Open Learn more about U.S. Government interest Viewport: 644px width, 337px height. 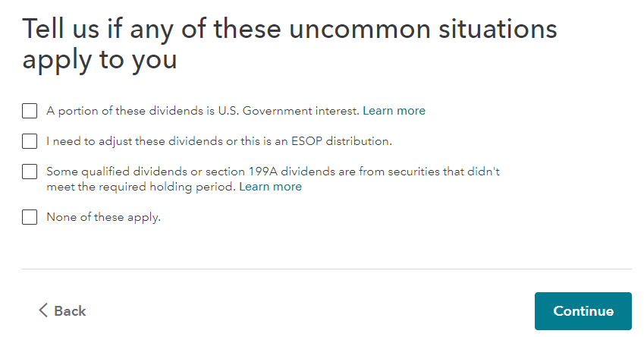click(394, 111)
